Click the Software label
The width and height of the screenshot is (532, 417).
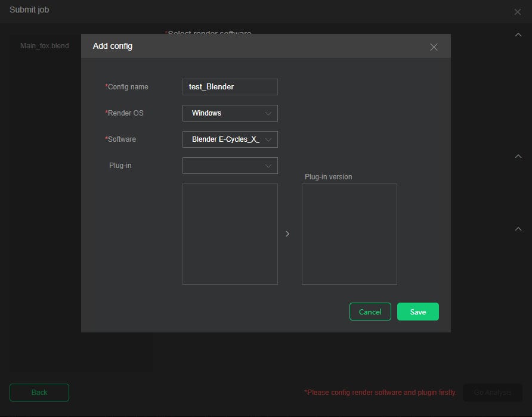coord(120,139)
